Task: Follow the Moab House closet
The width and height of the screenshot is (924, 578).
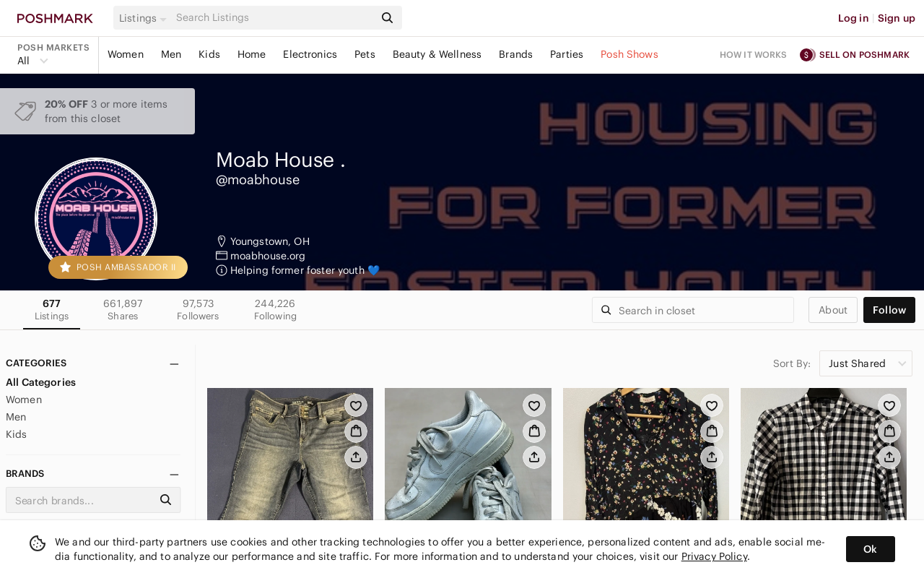Action: coord(889,310)
